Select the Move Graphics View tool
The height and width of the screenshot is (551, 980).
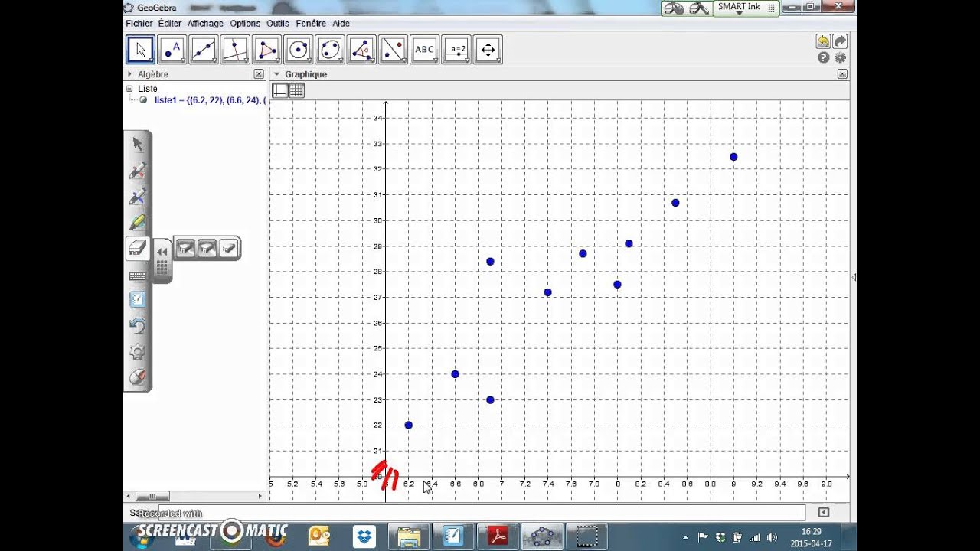point(488,50)
